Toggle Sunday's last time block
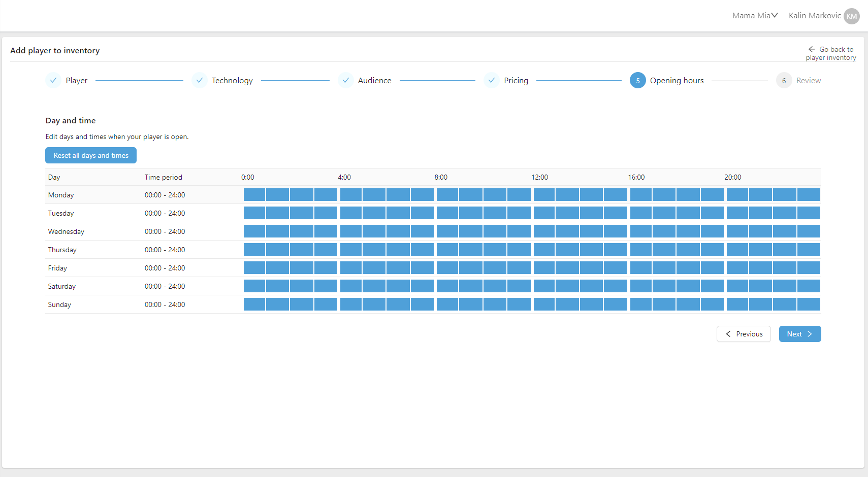Screen dimensions: 868x477 [809, 304]
